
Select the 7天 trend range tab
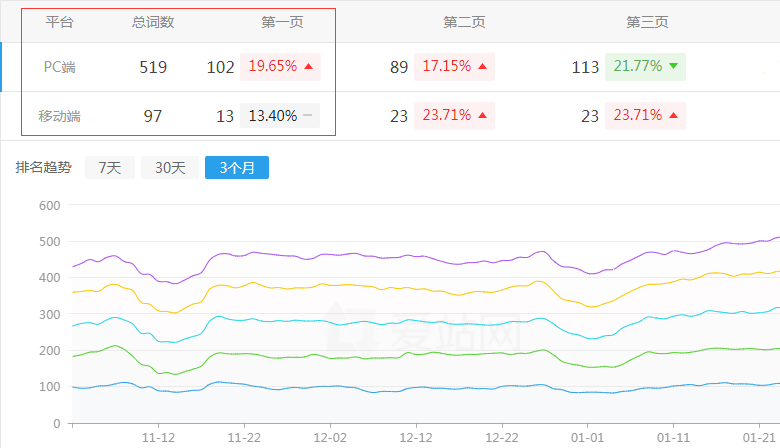coord(109,168)
